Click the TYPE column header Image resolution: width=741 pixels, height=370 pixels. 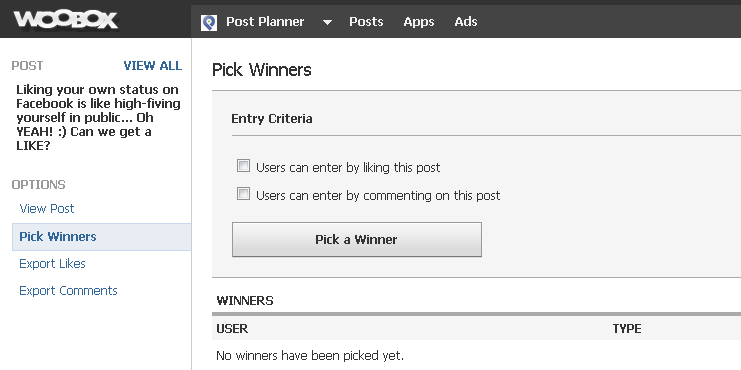click(627, 329)
